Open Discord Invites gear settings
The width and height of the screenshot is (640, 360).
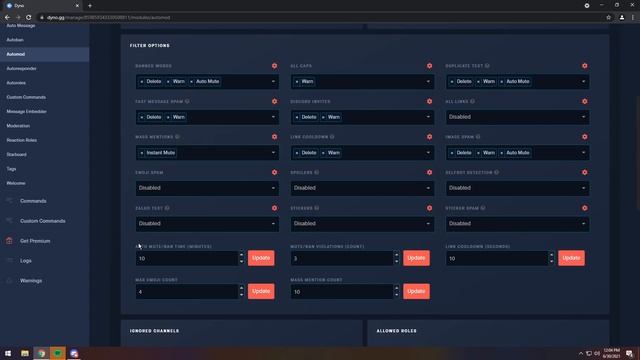[429, 101]
